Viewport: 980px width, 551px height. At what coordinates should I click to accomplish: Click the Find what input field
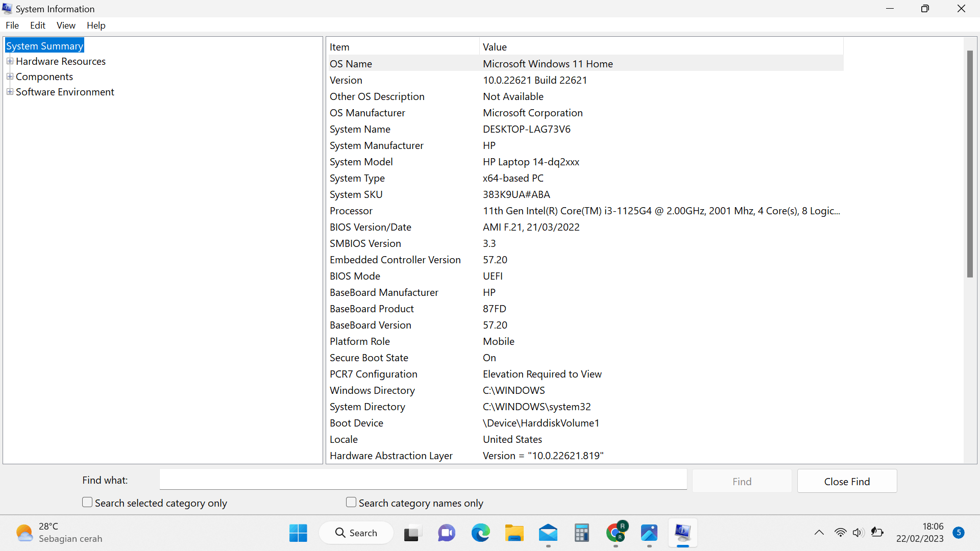(423, 480)
